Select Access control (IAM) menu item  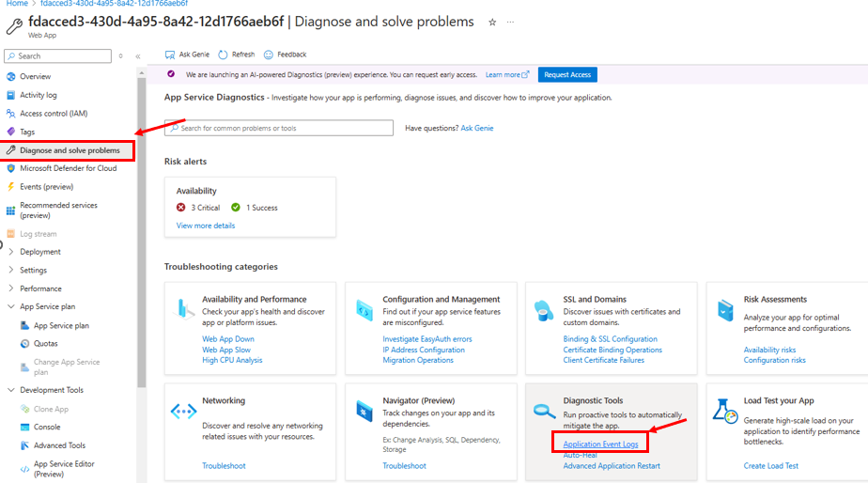coord(54,114)
